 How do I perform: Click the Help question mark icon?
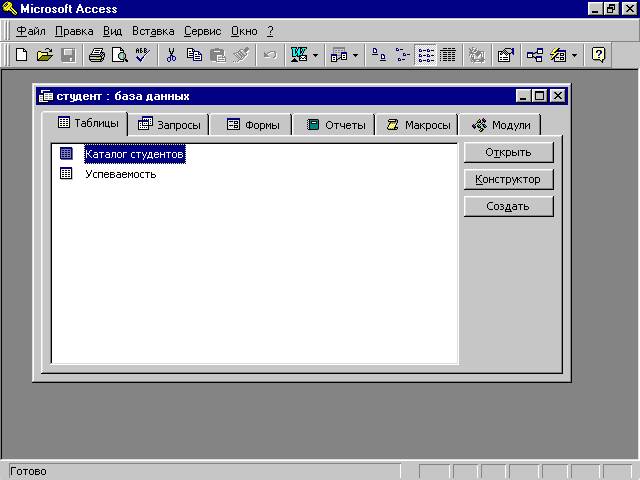click(x=598, y=55)
